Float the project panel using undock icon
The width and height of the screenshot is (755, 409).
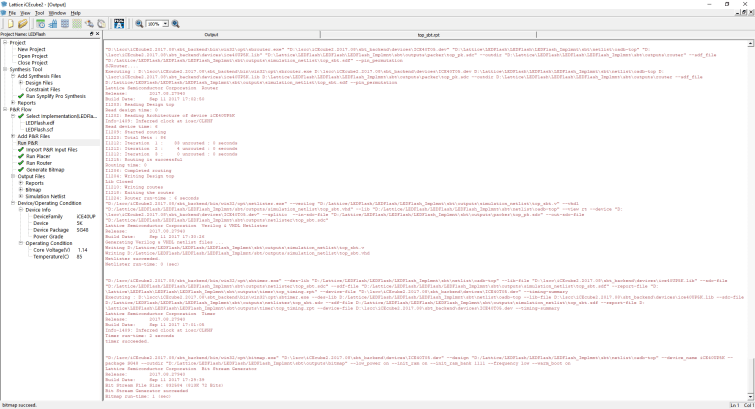click(91, 34)
